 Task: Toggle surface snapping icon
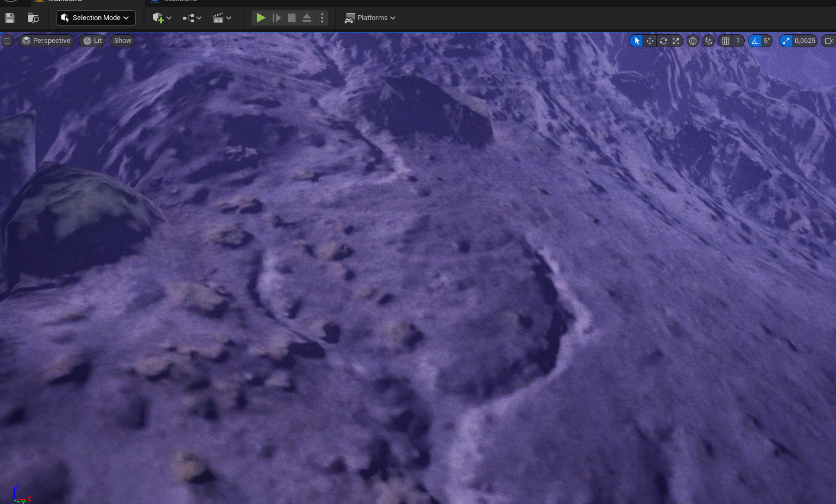[708, 41]
